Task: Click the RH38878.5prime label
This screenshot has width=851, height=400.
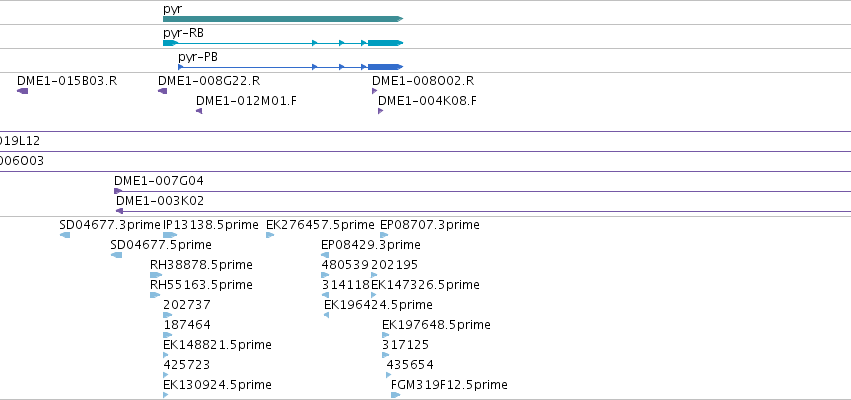Action: (x=201, y=265)
